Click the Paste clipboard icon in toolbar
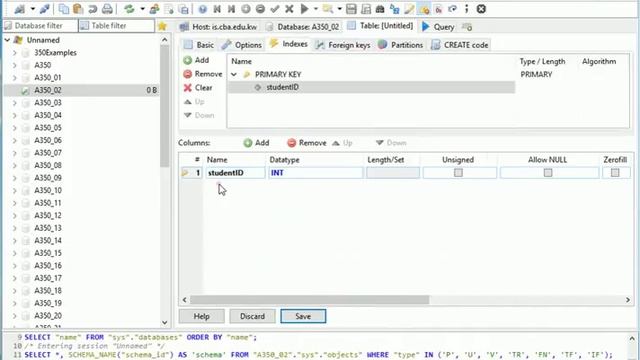The height and width of the screenshot is (360, 640). pyautogui.click(x=78, y=9)
